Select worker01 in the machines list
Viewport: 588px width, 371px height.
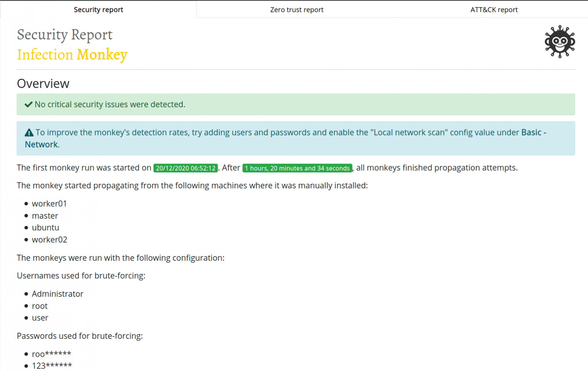click(x=49, y=204)
